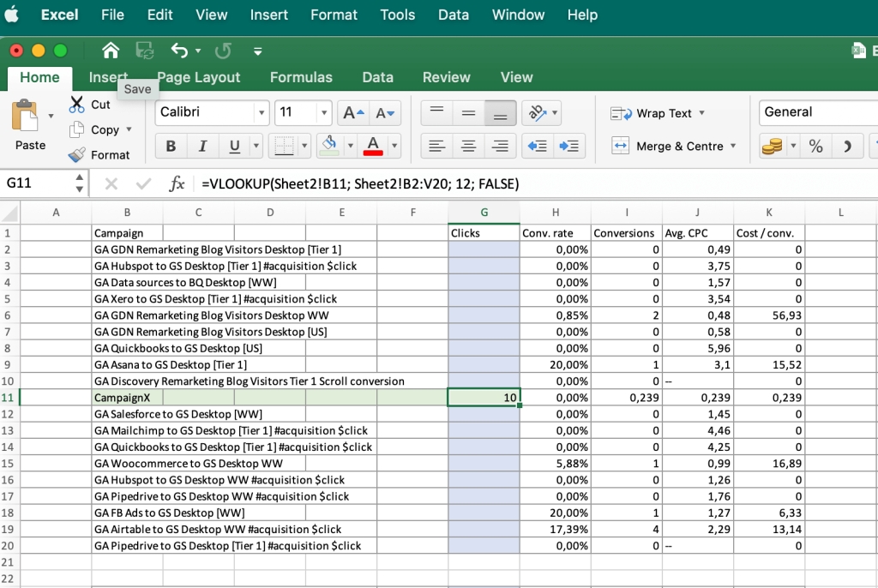Select the CampaignX cell
This screenshot has height=588, width=878.
pyautogui.click(x=127, y=398)
